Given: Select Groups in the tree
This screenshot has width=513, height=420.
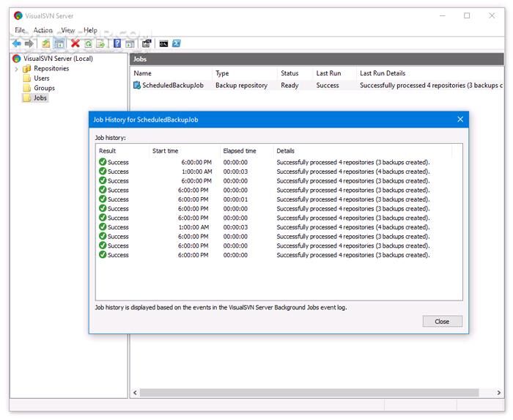Looking at the screenshot, I should [x=44, y=88].
